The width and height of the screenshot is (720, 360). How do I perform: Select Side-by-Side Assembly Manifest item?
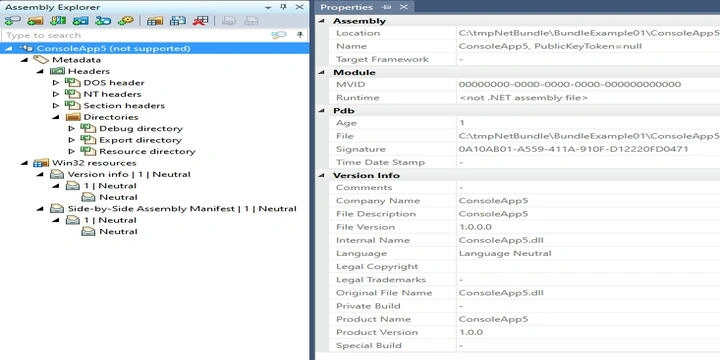pyautogui.click(x=182, y=209)
